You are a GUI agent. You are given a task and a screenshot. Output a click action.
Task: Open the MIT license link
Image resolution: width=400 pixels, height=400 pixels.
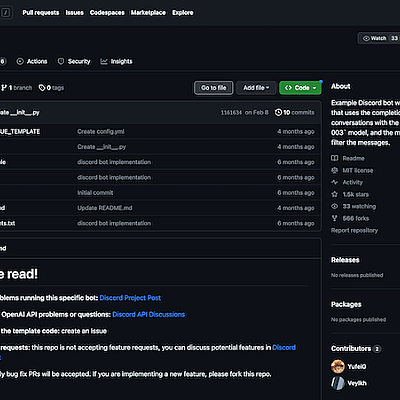coord(352,170)
